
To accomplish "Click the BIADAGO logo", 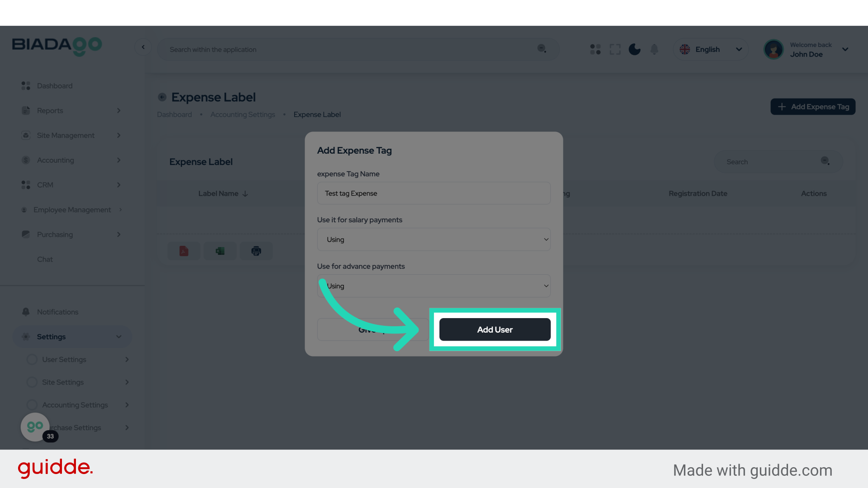I will point(57,46).
